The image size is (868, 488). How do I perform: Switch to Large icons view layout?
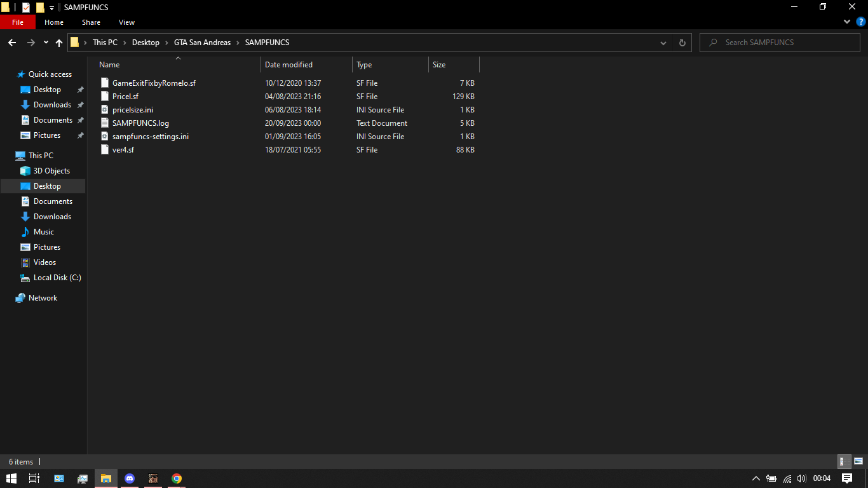[858, 462]
